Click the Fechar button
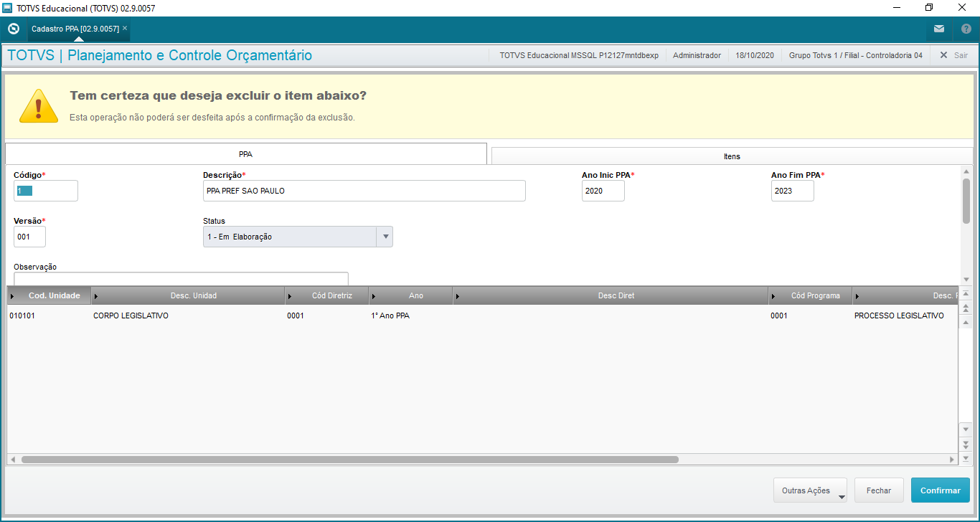980x522 pixels. pos(879,490)
